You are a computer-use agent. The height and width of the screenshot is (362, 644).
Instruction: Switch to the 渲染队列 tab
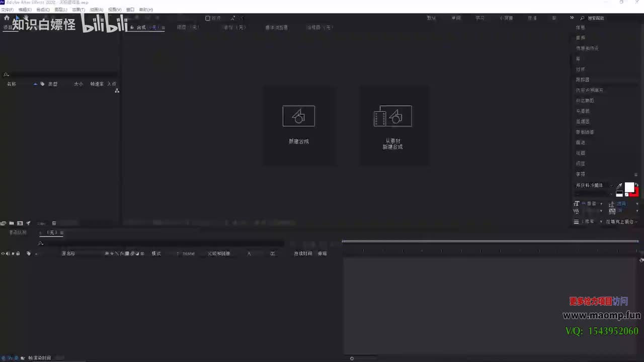[18, 233]
